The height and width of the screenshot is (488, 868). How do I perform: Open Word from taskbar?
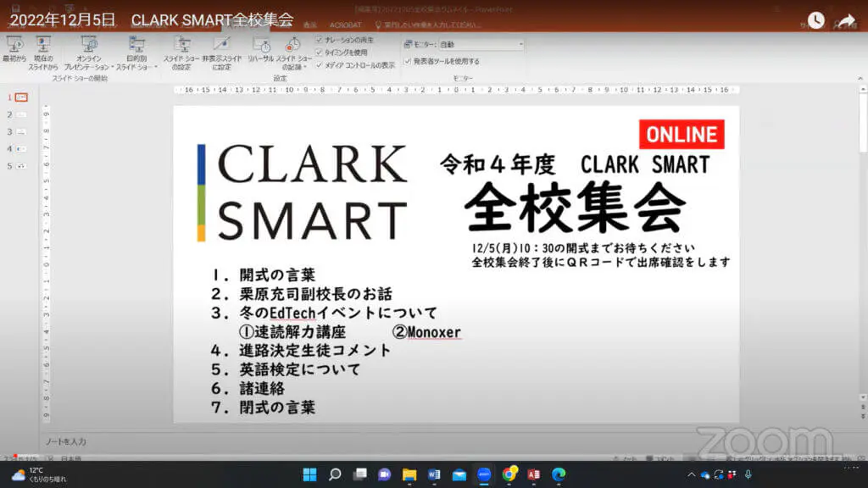click(434, 474)
